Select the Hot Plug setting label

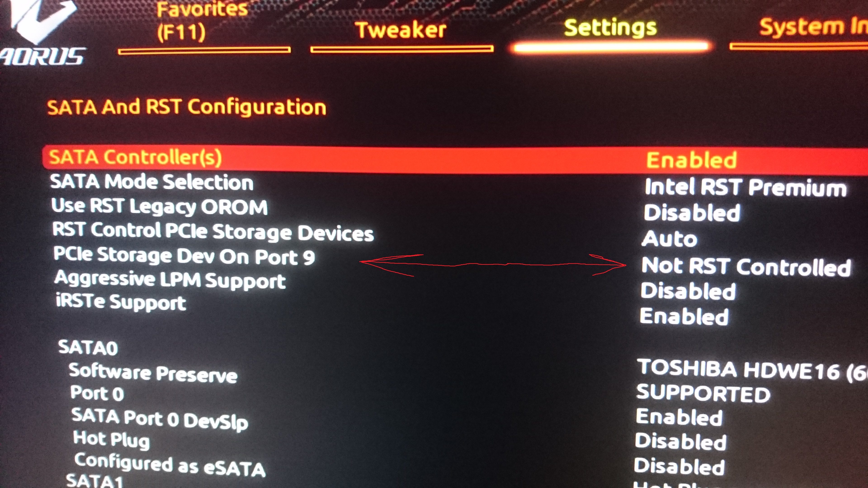(111, 439)
